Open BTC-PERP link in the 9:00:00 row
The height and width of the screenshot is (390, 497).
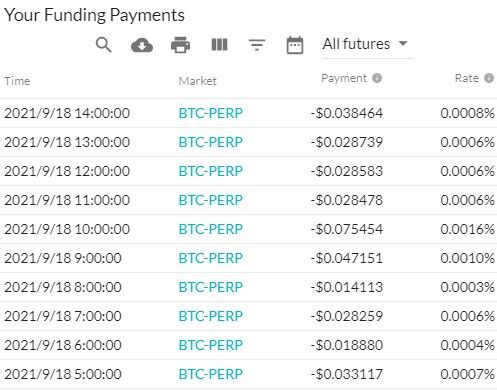coord(211,258)
